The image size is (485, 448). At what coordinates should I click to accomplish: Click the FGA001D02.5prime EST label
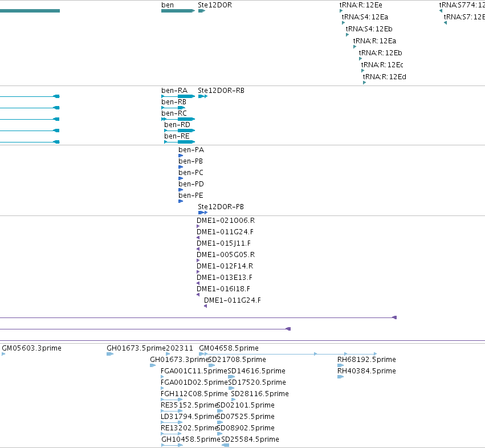pyautogui.click(x=194, y=382)
